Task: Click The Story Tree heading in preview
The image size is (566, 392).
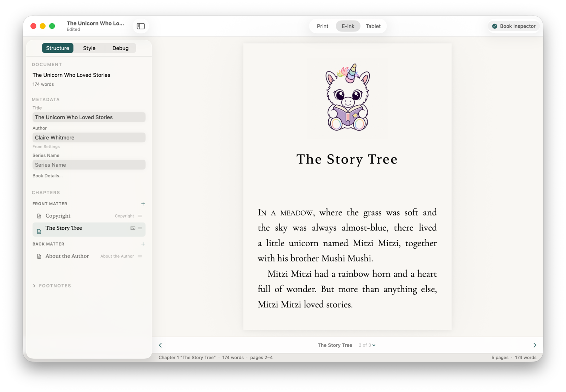Action: tap(347, 159)
